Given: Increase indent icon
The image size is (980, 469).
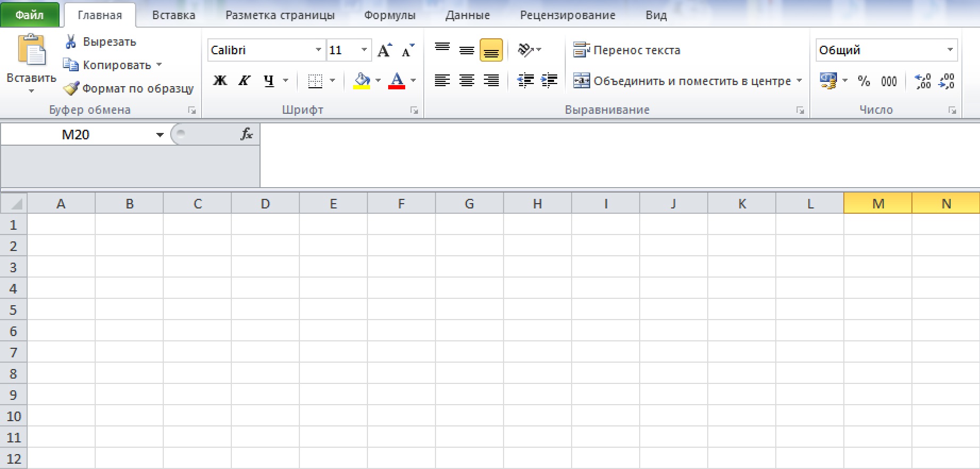Looking at the screenshot, I should tap(549, 81).
